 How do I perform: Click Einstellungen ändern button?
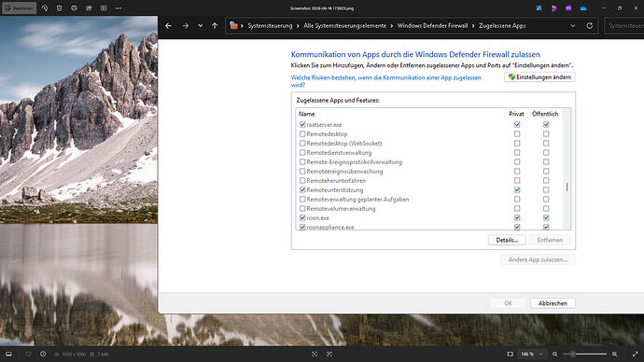(x=539, y=77)
